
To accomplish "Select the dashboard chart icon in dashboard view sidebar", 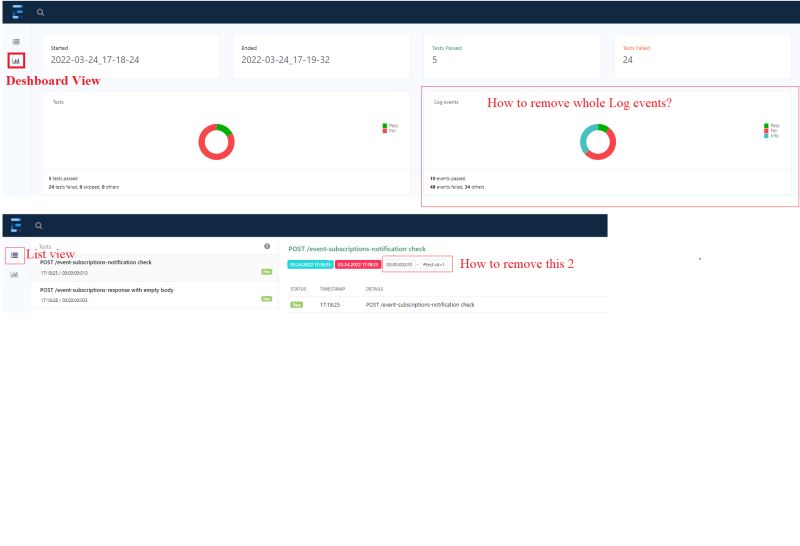I will click(x=16, y=61).
